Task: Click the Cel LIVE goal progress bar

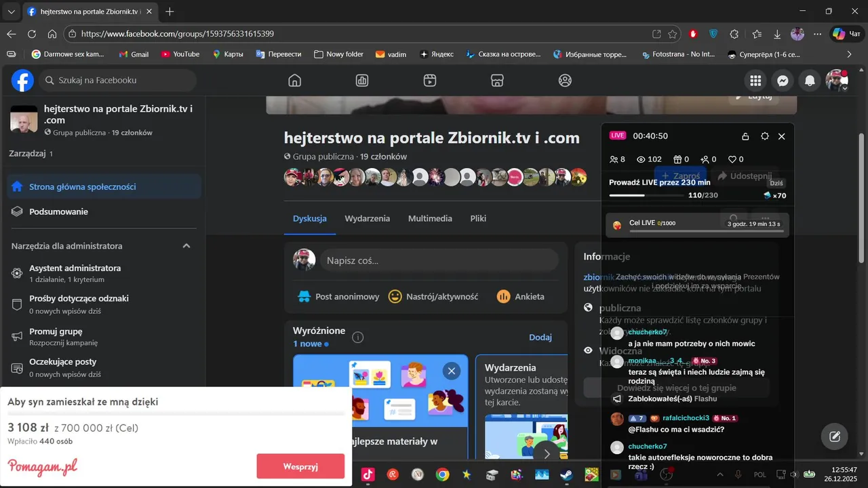Action: (x=705, y=231)
